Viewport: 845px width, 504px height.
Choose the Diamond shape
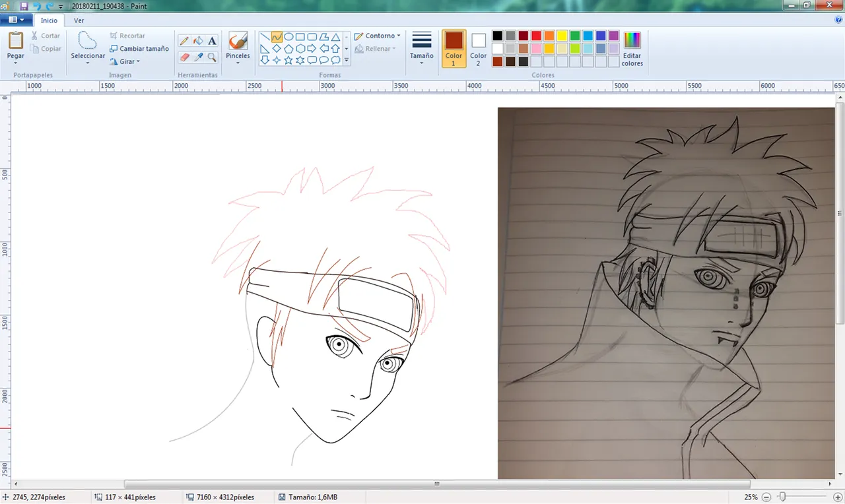(277, 49)
